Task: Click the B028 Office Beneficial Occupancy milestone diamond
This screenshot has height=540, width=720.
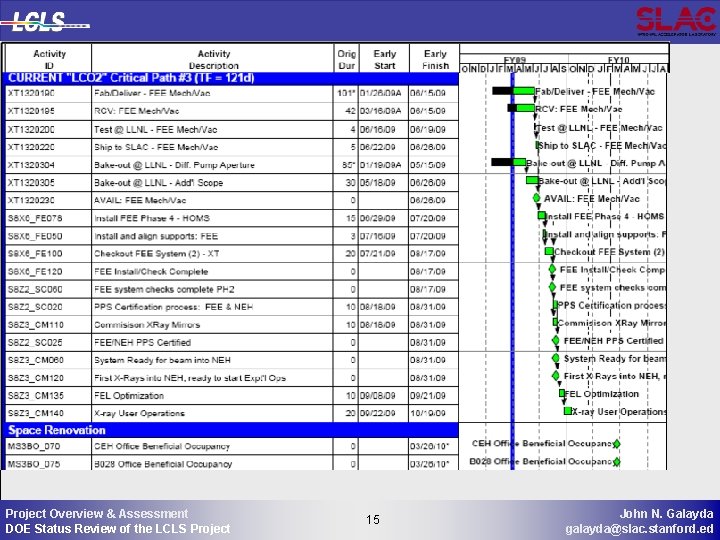Action: coord(617,461)
